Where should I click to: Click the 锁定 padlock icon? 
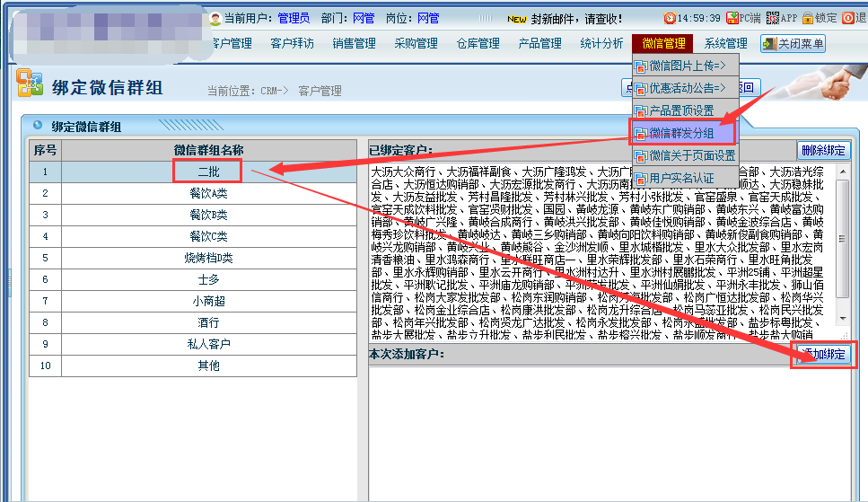coord(808,18)
